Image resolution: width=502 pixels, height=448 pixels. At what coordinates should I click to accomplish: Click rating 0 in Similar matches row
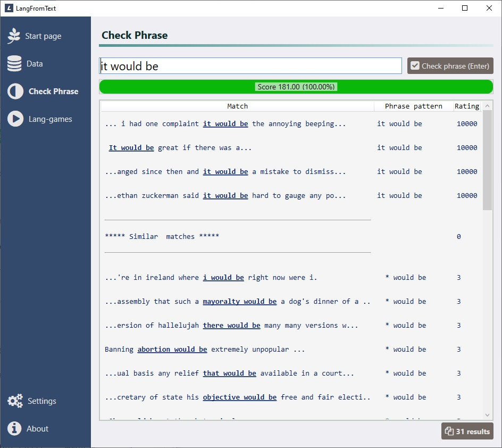[459, 236]
